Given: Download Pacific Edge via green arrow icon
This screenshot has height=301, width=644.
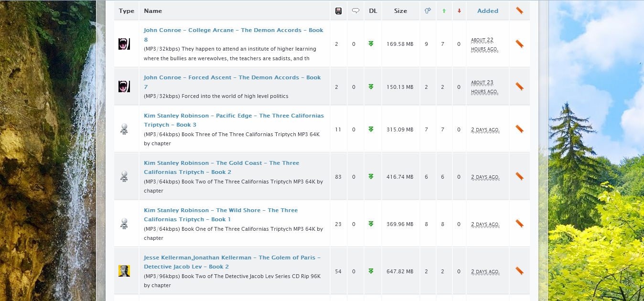Looking at the screenshot, I should [x=371, y=129].
